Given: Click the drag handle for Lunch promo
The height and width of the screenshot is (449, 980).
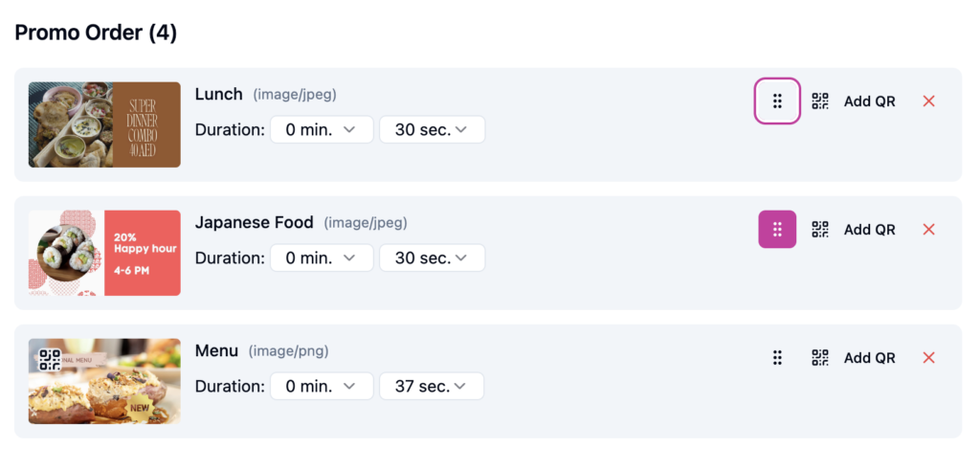Looking at the screenshot, I should click(777, 101).
